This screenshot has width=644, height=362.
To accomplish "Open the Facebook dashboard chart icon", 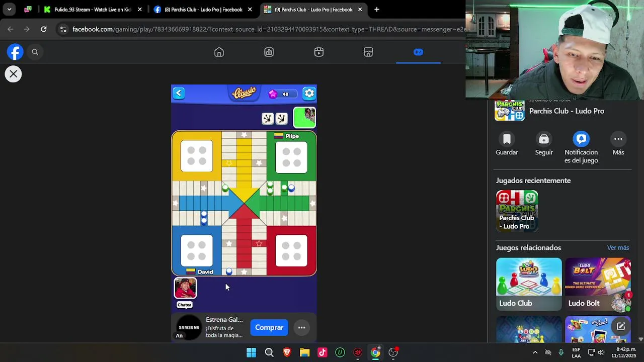I will pyautogui.click(x=269, y=52).
